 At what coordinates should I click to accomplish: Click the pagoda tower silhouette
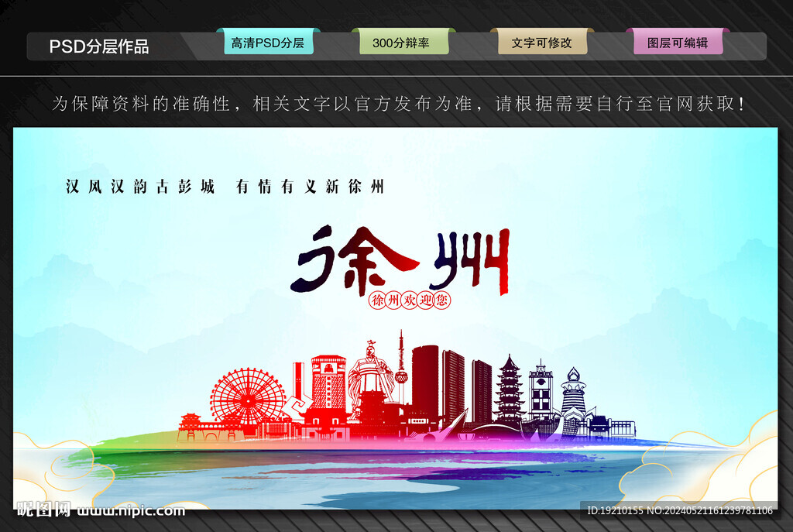507,391
